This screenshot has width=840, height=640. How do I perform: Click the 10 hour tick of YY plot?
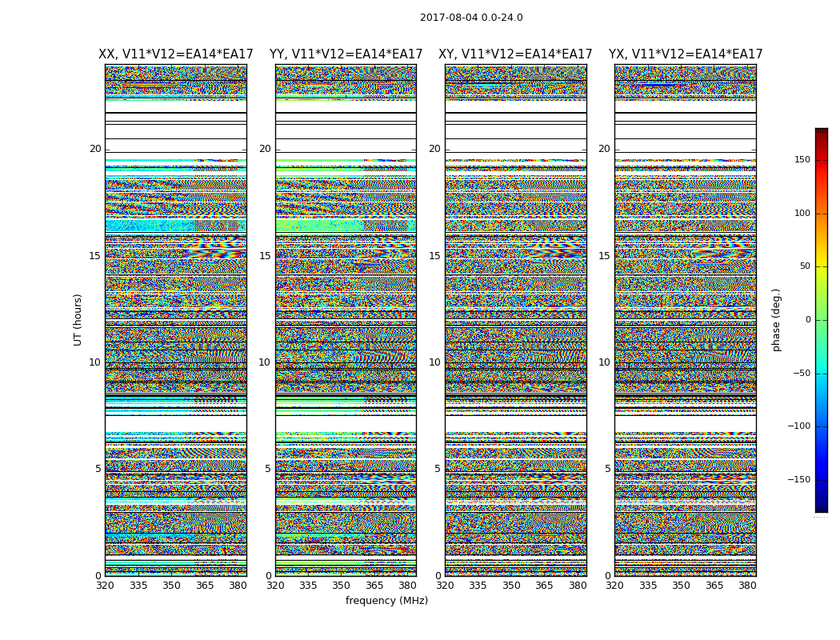click(x=265, y=362)
